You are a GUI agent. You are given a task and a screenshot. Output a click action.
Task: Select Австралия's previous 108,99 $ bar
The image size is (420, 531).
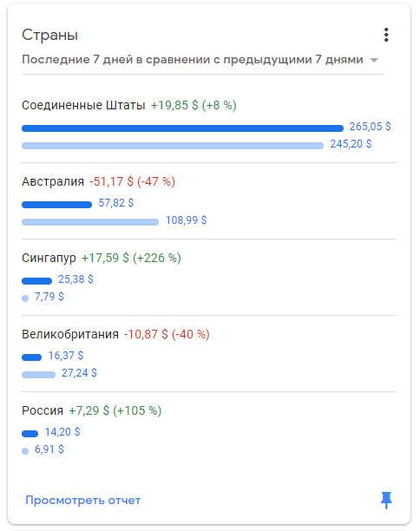point(90,222)
